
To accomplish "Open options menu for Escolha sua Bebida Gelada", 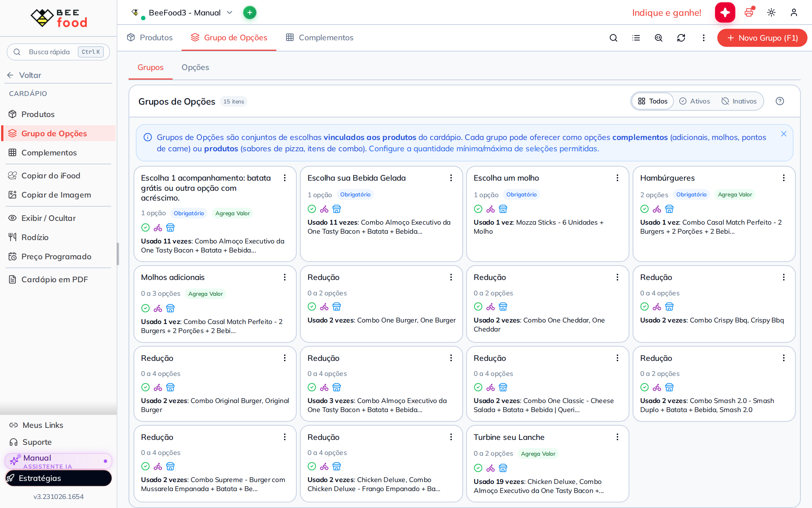I will (451, 178).
